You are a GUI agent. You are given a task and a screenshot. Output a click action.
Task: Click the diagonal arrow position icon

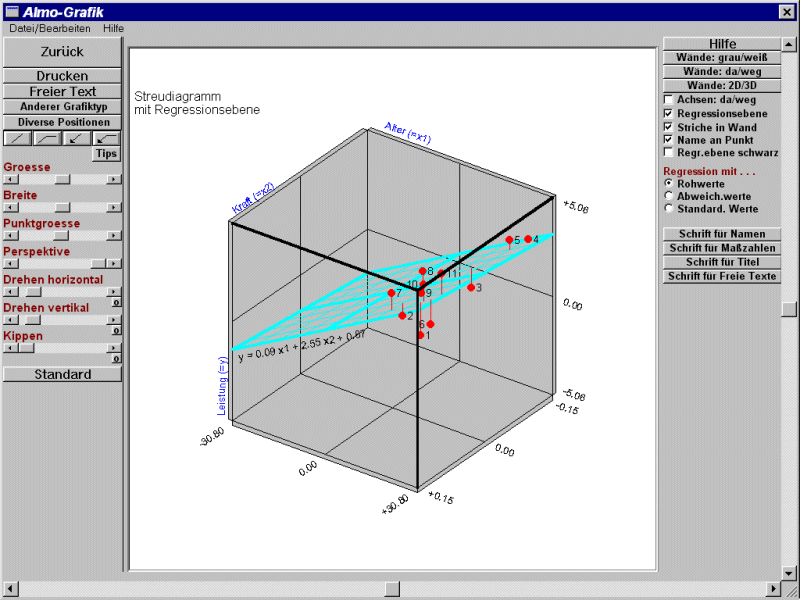click(76, 138)
